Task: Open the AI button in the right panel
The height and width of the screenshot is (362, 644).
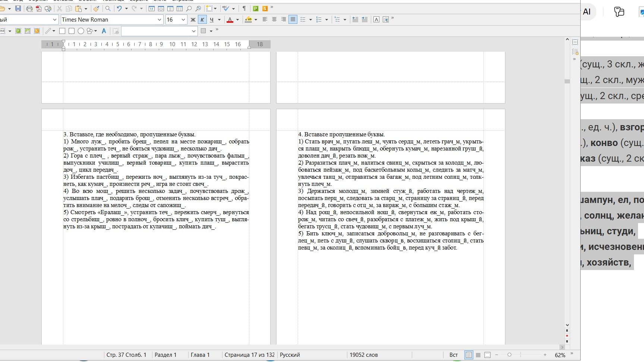Action: point(587,12)
